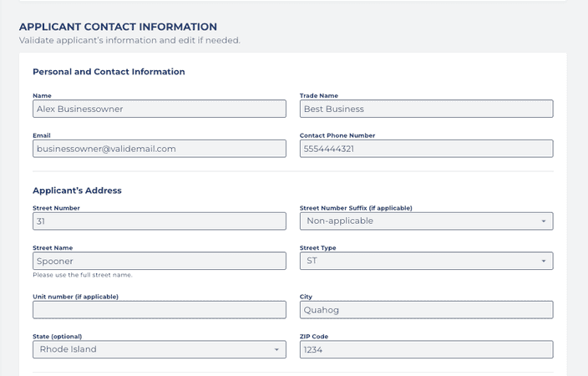Click the Name input field
This screenshot has height=376, width=588.
(x=159, y=109)
